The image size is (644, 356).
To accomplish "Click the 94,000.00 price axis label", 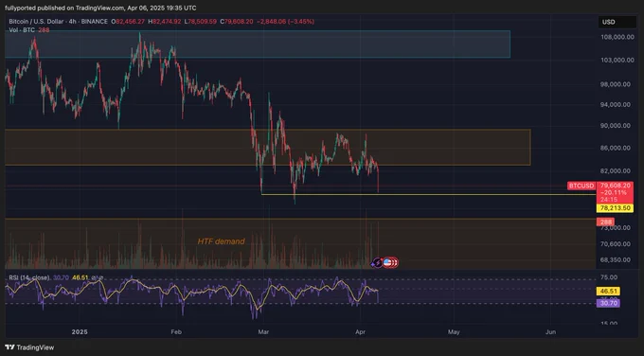I will tap(616, 105).
